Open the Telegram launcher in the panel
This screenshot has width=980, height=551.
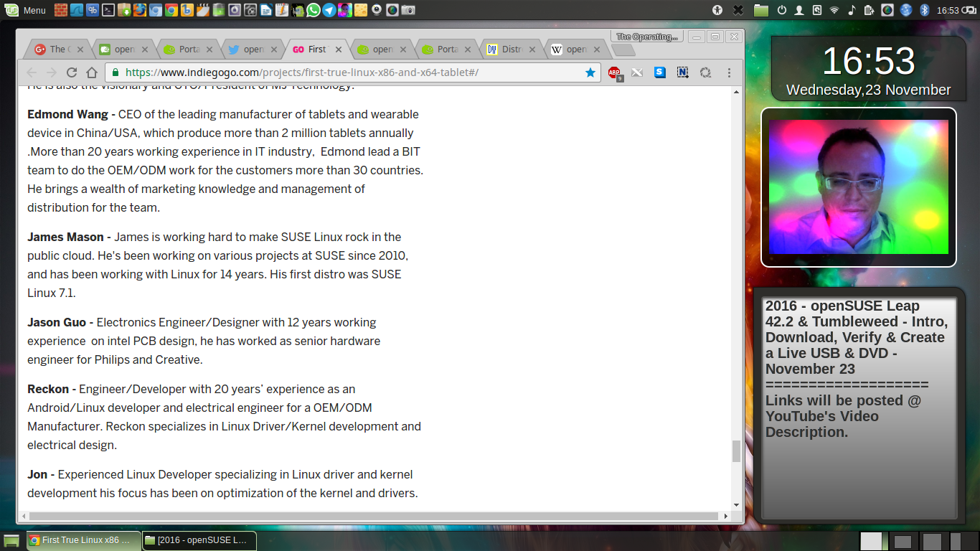(329, 10)
